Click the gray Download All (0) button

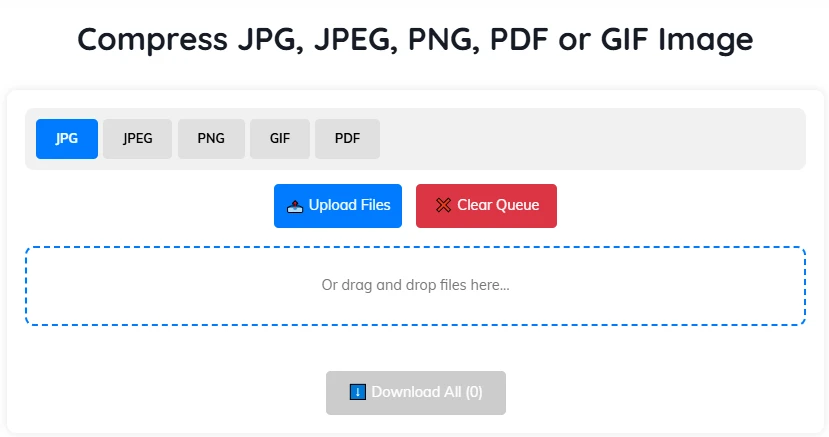pyautogui.click(x=415, y=393)
